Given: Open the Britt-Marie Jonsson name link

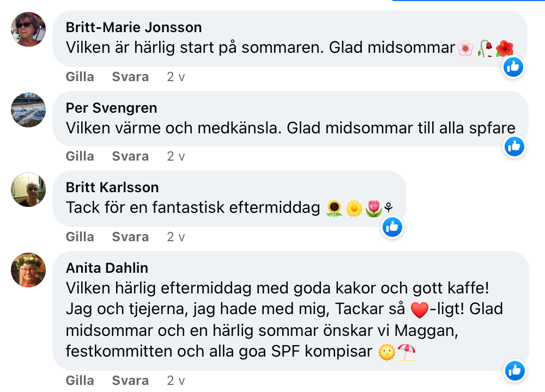Looking at the screenshot, I should [x=134, y=27].
